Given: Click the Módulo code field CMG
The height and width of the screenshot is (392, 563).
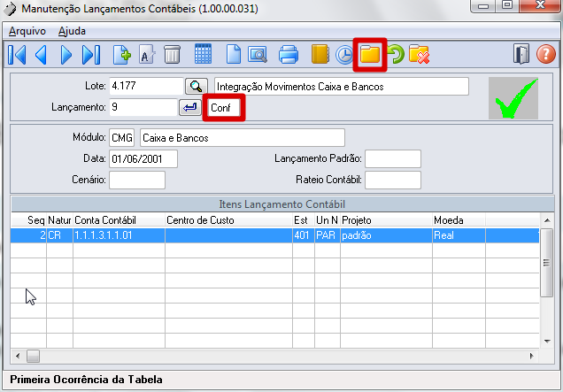Looking at the screenshot, I should pos(122,138).
